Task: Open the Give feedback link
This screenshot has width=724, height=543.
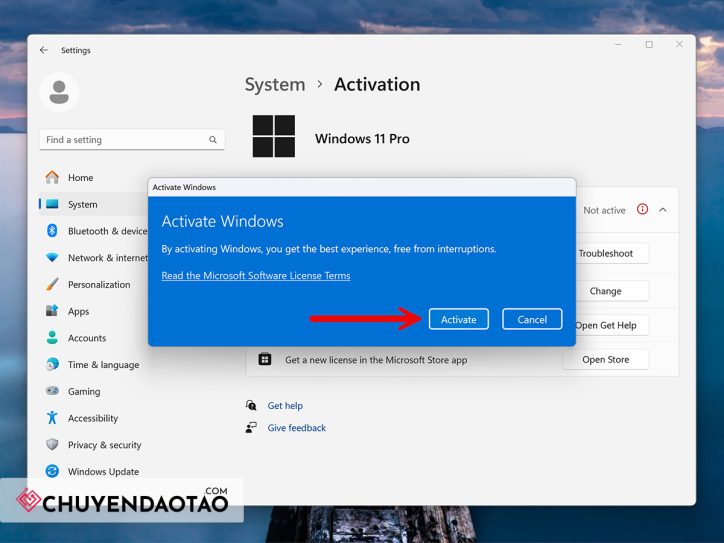Action: (x=296, y=428)
